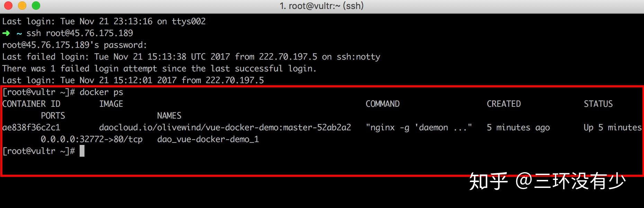Viewport: 644px width, 208px height.
Task: Click the "NAMES" column header
Action: (169, 116)
